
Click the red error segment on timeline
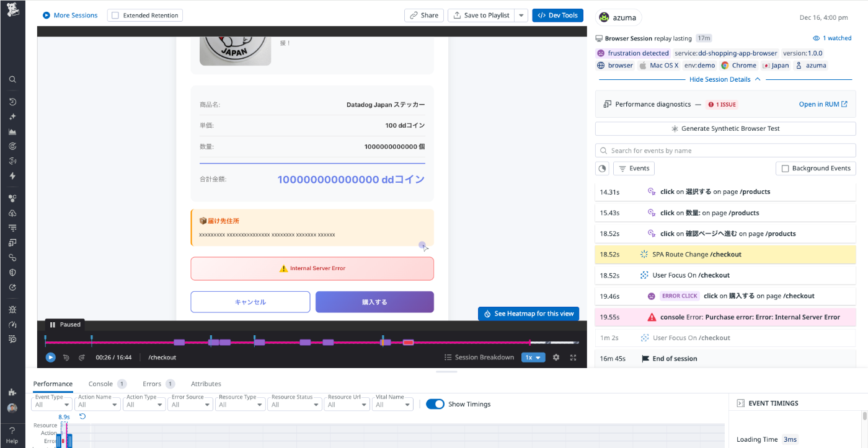point(408,342)
